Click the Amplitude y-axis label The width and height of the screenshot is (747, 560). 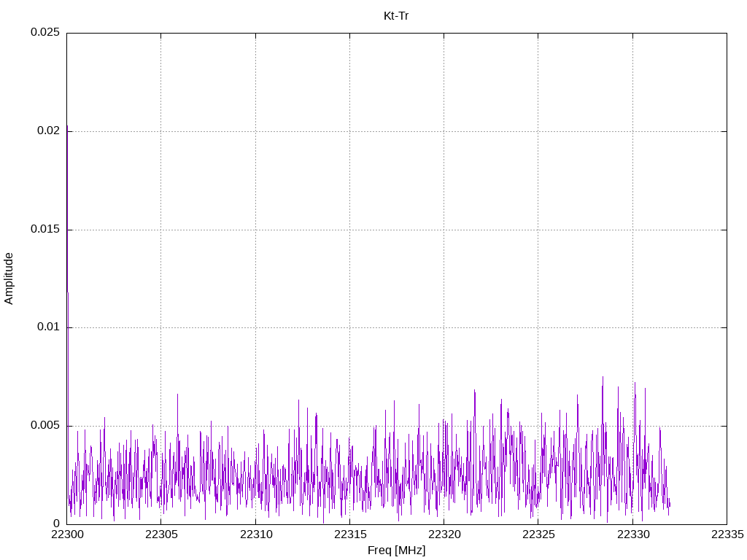(9, 278)
